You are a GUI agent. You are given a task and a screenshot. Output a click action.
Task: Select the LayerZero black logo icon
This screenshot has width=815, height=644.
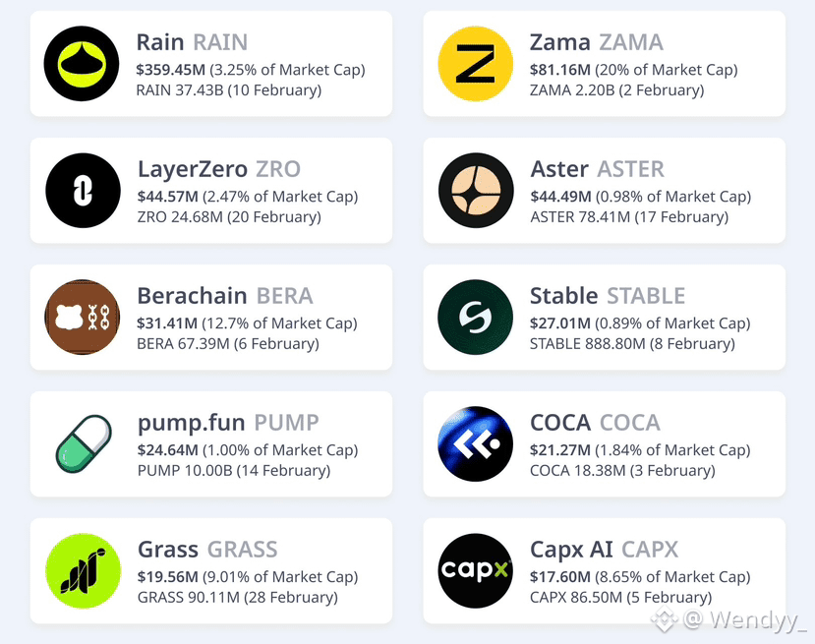[83, 190]
